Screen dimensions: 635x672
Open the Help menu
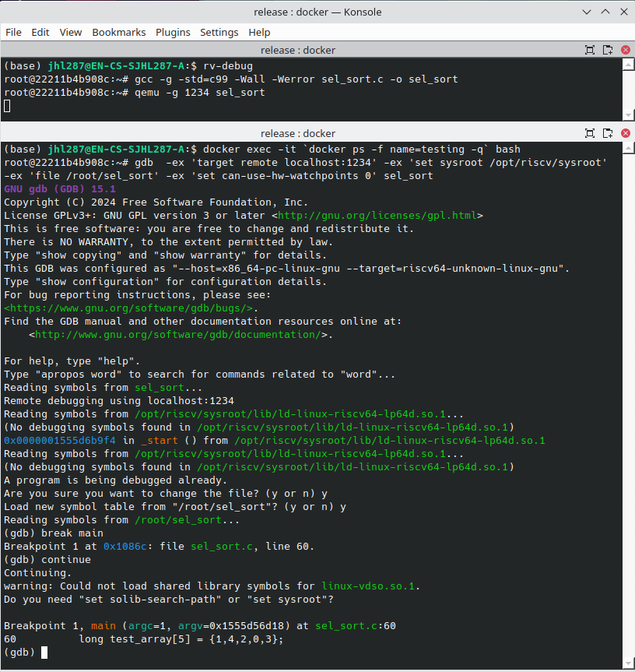(x=259, y=32)
